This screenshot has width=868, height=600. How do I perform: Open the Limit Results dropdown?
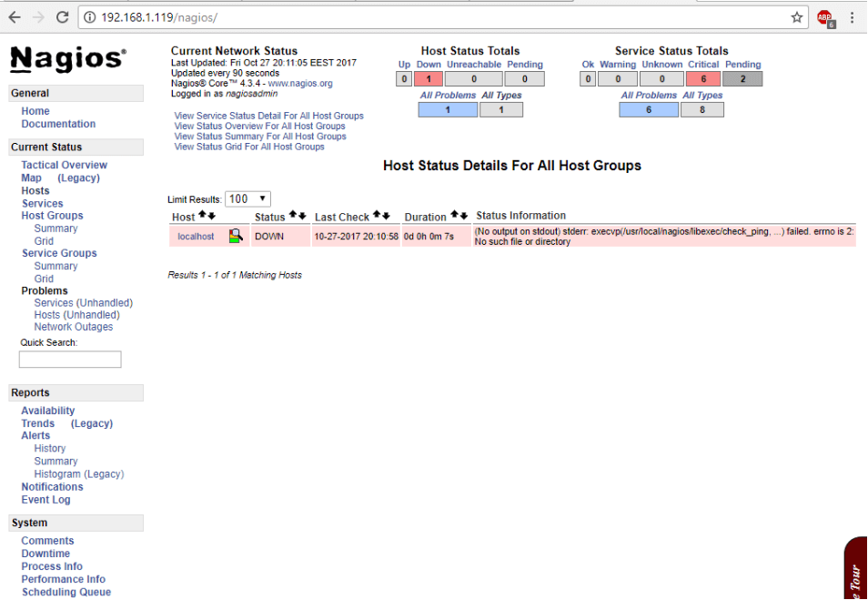point(247,198)
